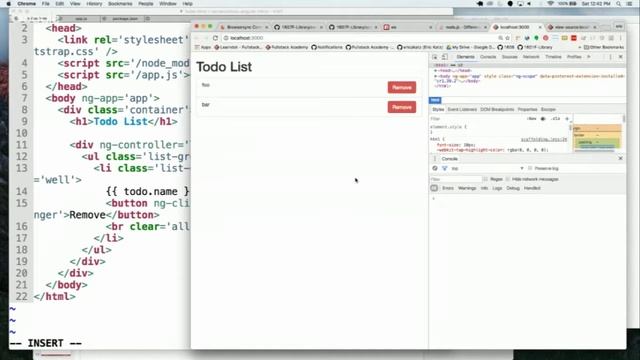Open the Notifications bookmark
The image size is (640, 360).
point(327,47)
